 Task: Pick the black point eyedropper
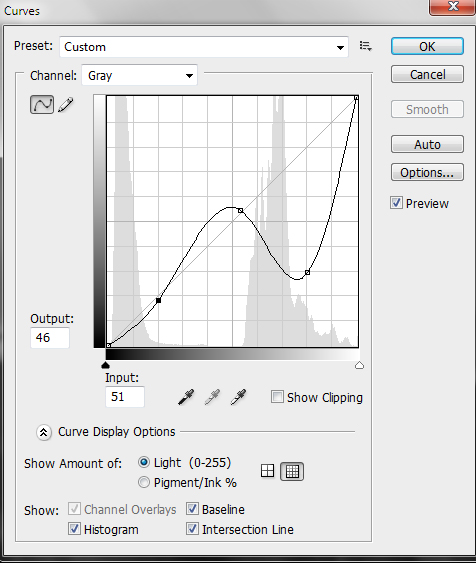[186, 397]
